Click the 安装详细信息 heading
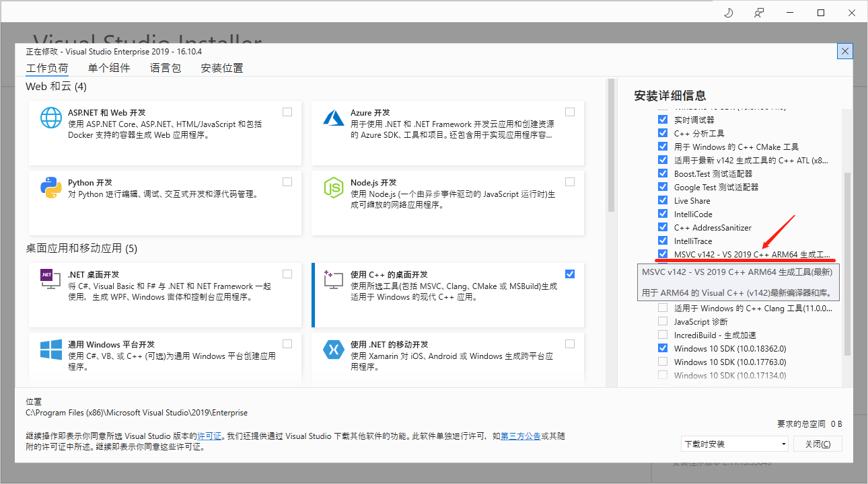The width and height of the screenshot is (868, 484). tap(670, 95)
